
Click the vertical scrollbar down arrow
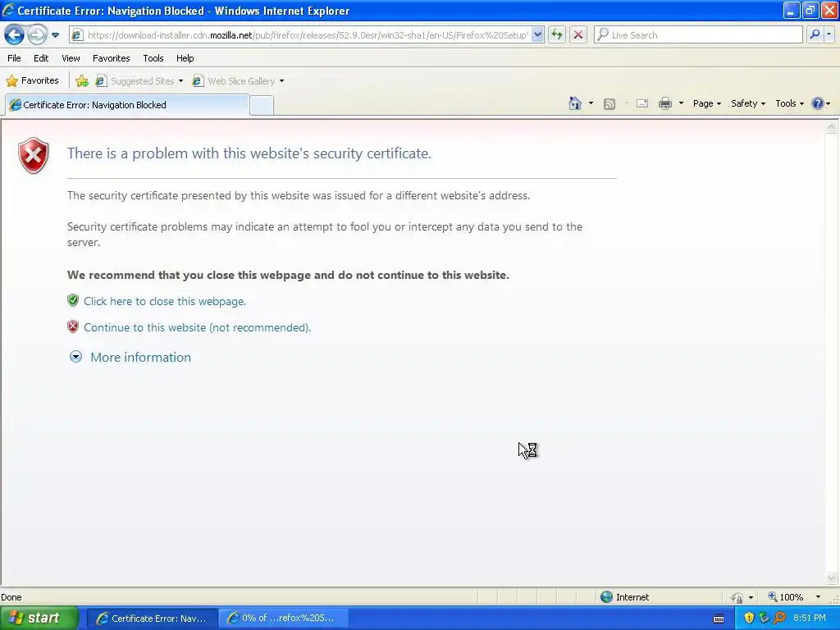click(831, 577)
